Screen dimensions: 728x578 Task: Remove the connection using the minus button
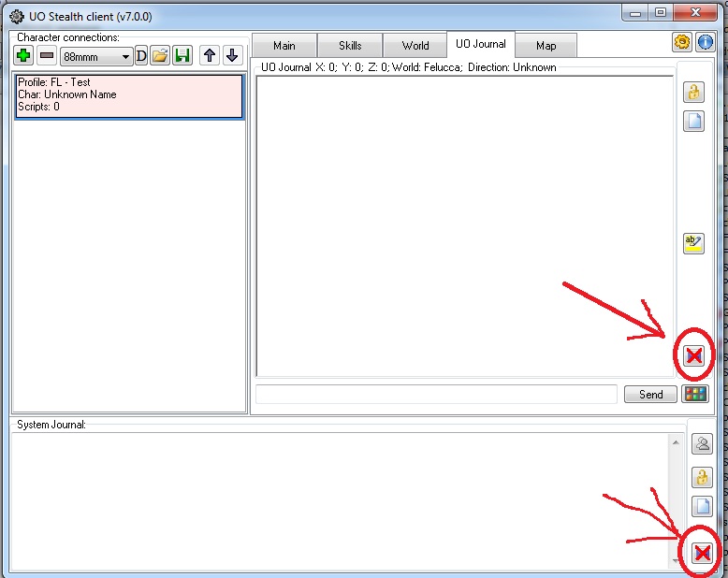click(x=46, y=56)
